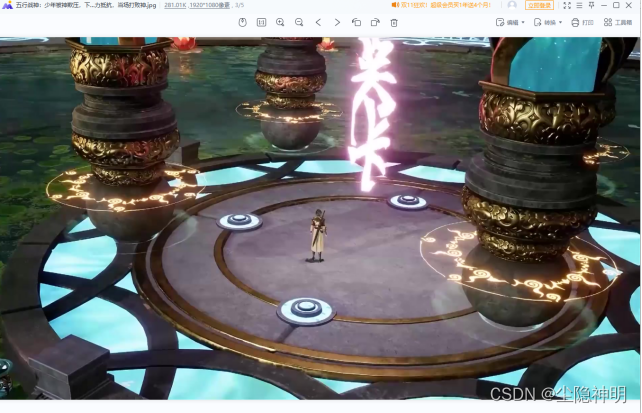Zoom in on the image
Image resolution: width=642 pixels, height=413 pixels.
click(280, 23)
